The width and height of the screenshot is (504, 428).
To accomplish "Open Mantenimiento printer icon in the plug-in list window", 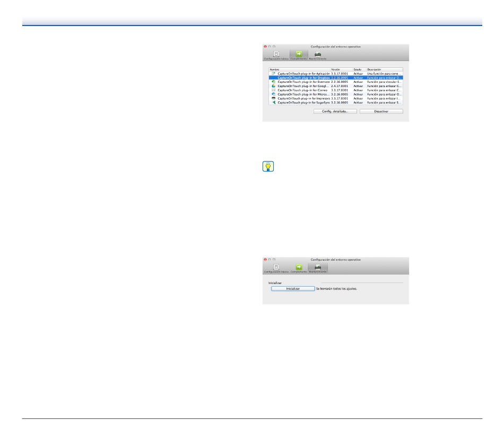I will pos(318,55).
